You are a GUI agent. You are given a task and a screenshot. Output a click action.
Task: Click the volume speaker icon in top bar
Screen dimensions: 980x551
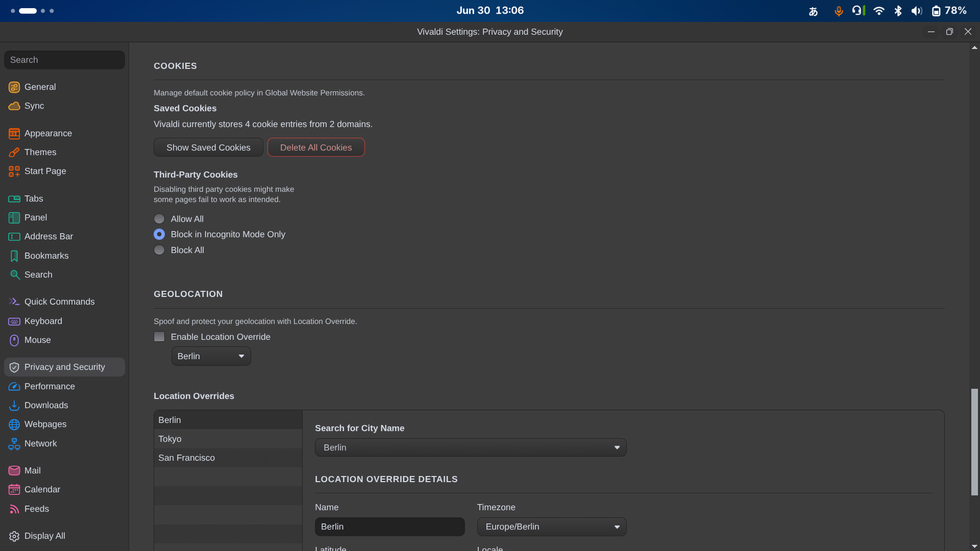point(917,11)
